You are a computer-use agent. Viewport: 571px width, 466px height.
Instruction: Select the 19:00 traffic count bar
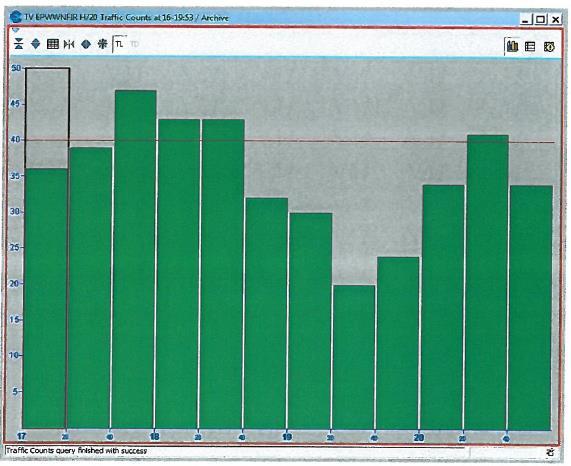(311, 321)
